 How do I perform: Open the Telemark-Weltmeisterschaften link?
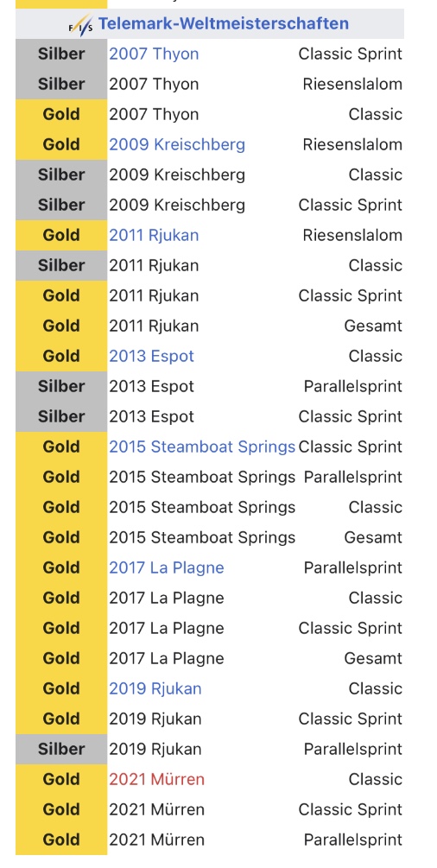[x=223, y=24]
